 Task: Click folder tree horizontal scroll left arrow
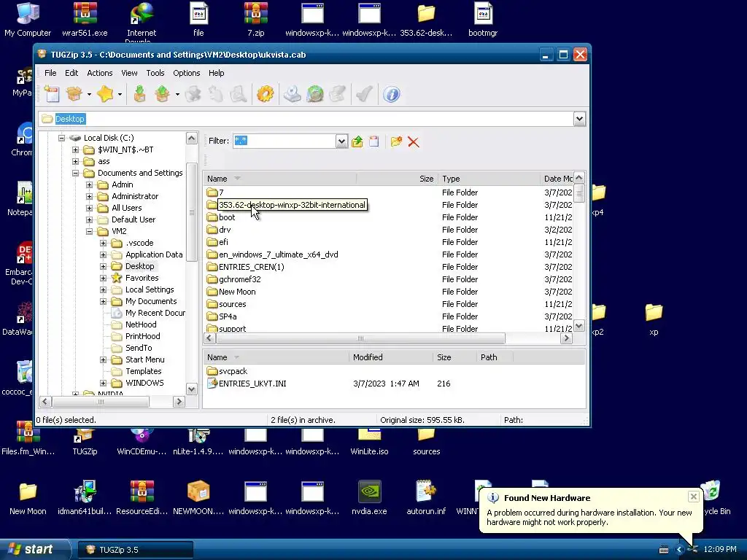45,402
